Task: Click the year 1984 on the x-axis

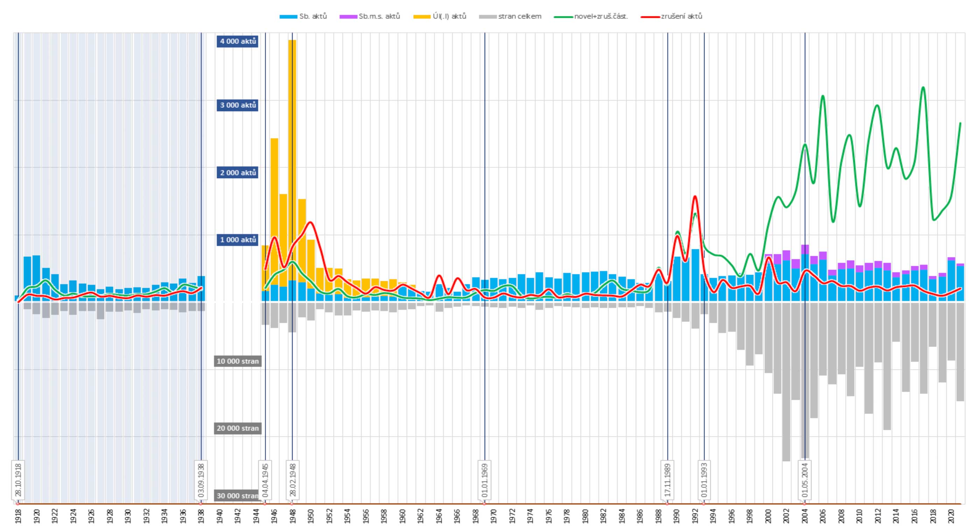Action: coord(622,516)
